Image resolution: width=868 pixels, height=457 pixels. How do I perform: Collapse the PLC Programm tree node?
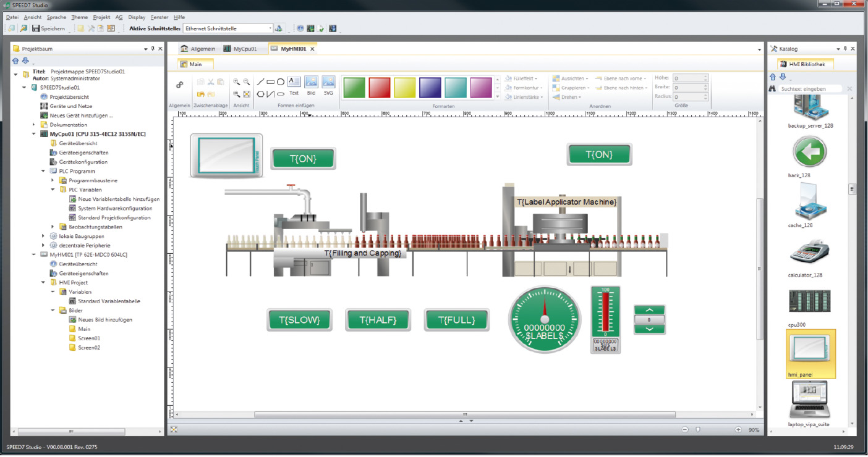pyautogui.click(x=43, y=171)
